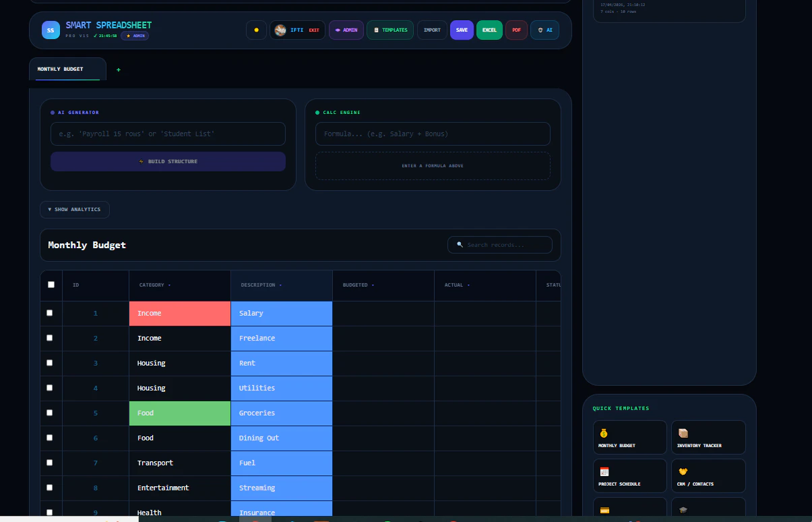Click the Build Structure button
The height and width of the screenshot is (522, 812).
pyautogui.click(x=168, y=162)
